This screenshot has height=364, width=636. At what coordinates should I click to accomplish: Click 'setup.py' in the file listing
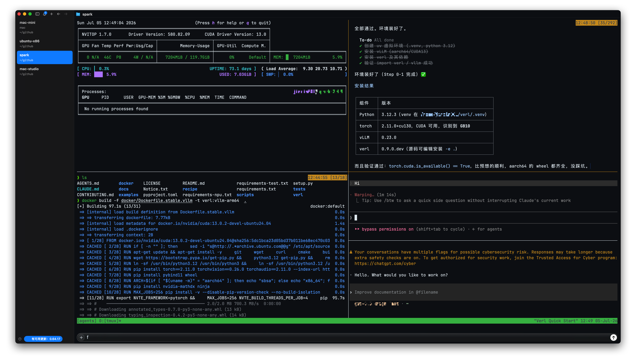coord(303,183)
